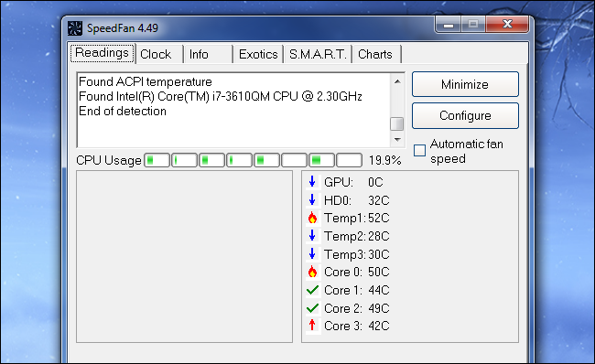
Task: Click the log scrollbar thumb
Action: (x=397, y=123)
